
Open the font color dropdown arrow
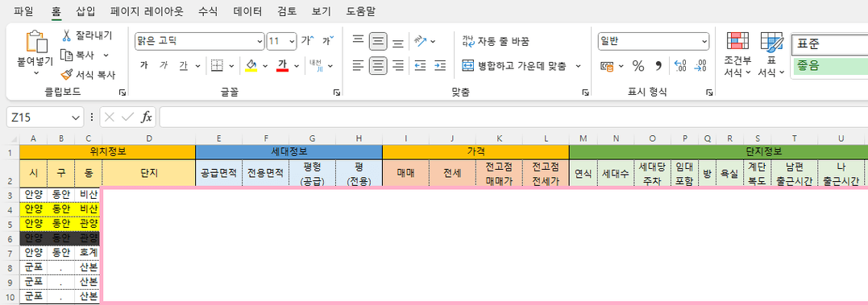click(x=297, y=66)
